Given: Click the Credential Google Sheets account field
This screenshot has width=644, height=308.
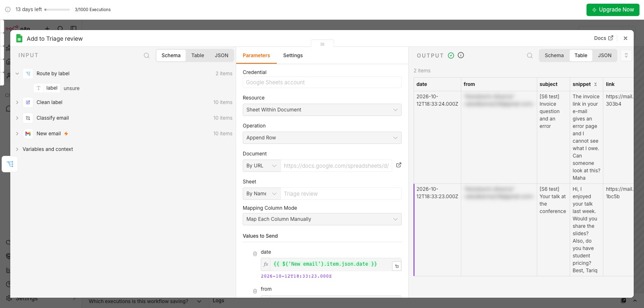Looking at the screenshot, I should [x=322, y=82].
